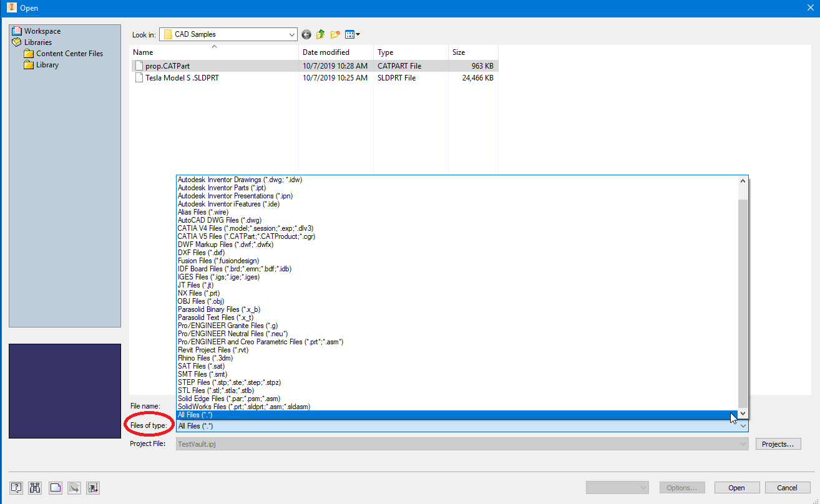Click the Up One Level folder icon

(x=321, y=35)
